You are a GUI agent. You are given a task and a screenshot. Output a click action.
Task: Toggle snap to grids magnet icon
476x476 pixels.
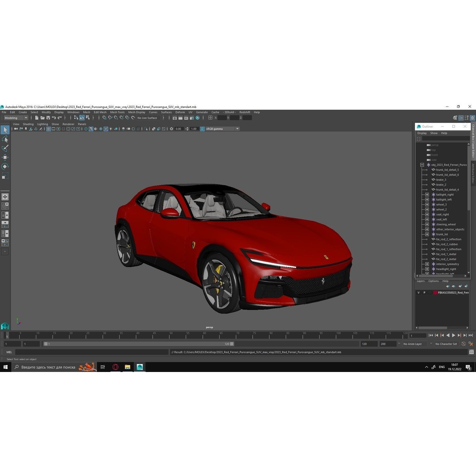tap(104, 118)
